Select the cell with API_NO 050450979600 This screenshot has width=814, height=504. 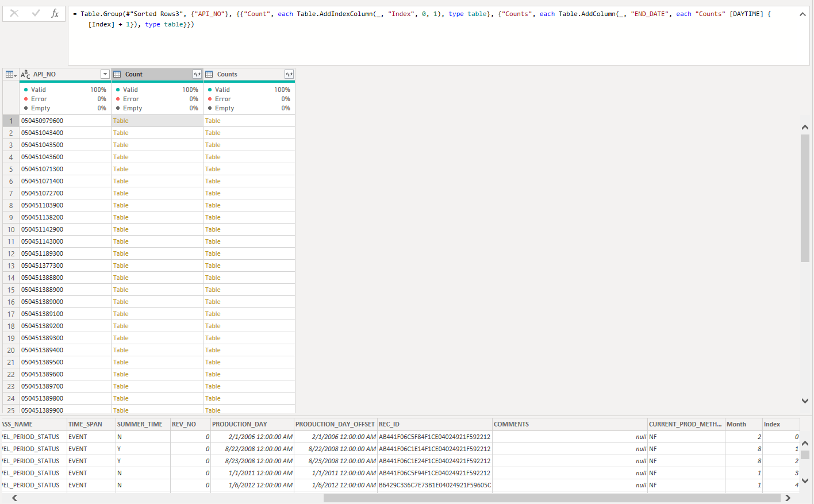(65, 121)
